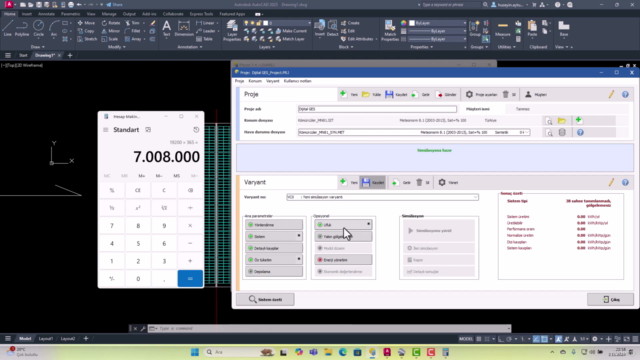Open Proje ayarları project settings
The width and height of the screenshot is (640, 360).
click(x=482, y=95)
